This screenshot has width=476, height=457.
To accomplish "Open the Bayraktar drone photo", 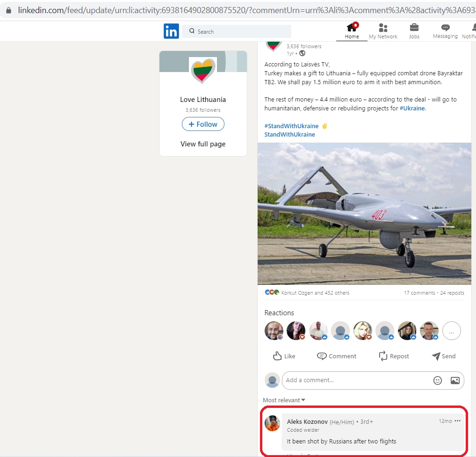I will 364,214.
